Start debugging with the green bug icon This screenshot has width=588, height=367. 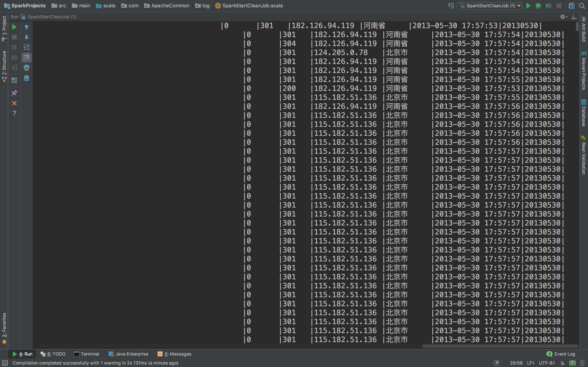538,6
